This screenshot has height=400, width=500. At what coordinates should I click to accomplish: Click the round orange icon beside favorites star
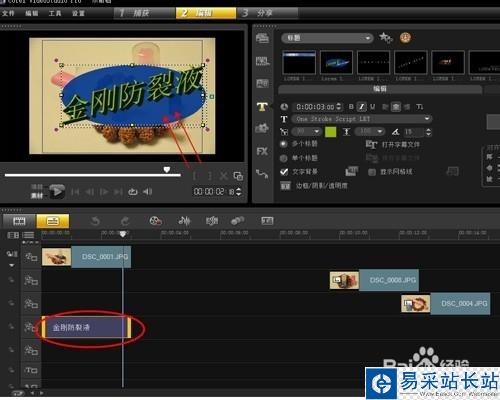(405, 38)
